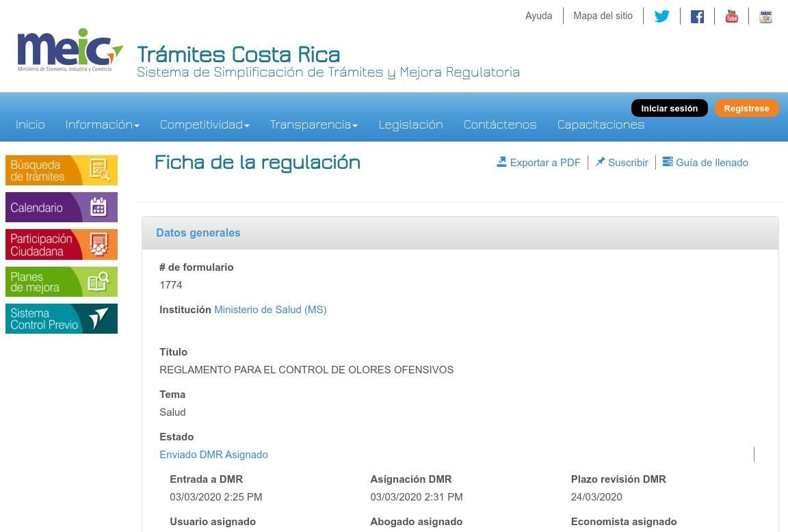Open the Calendario sidebar banner
Image resolution: width=788 pixels, height=532 pixels.
point(62,207)
